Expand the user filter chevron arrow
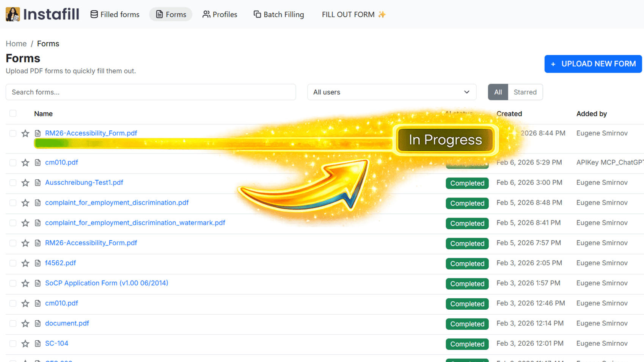The width and height of the screenshot is (644, 362). pyautogui.click(x=467, y=92)
